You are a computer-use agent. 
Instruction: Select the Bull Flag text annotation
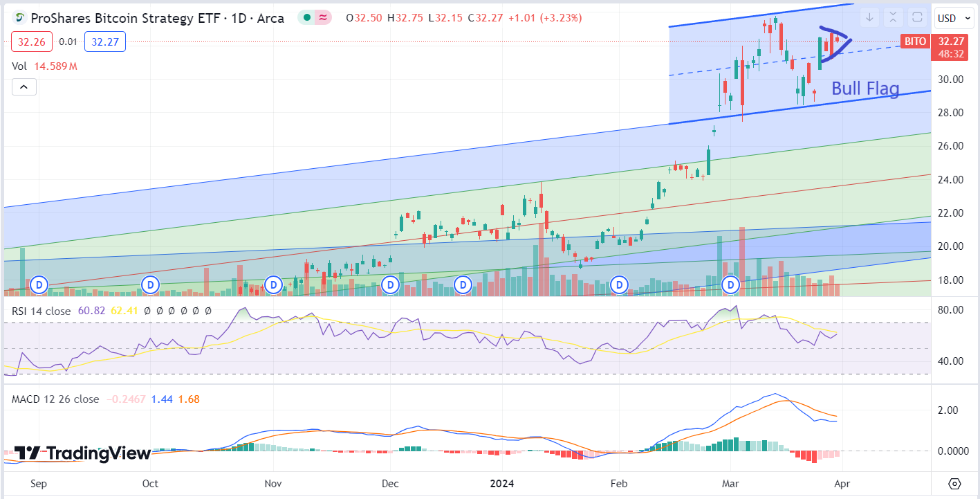[865, 89]
